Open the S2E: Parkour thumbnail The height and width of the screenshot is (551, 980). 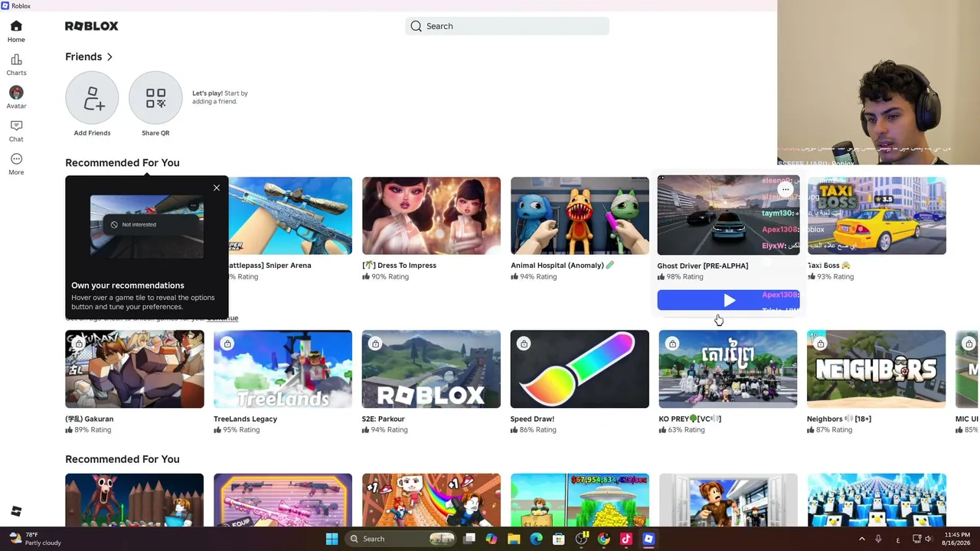(x=431, y=369)
